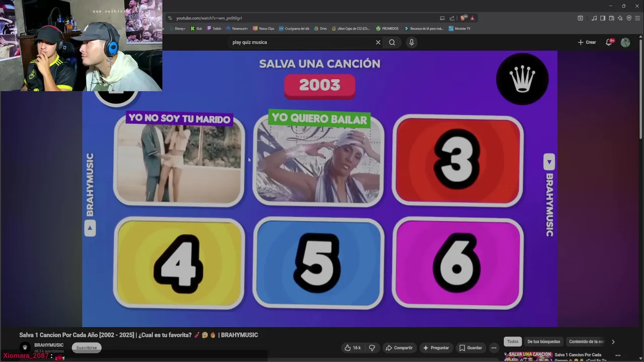Open the browser hamburger menu
The width and height of the screenshot is (644, 362).
click(637, 18)
